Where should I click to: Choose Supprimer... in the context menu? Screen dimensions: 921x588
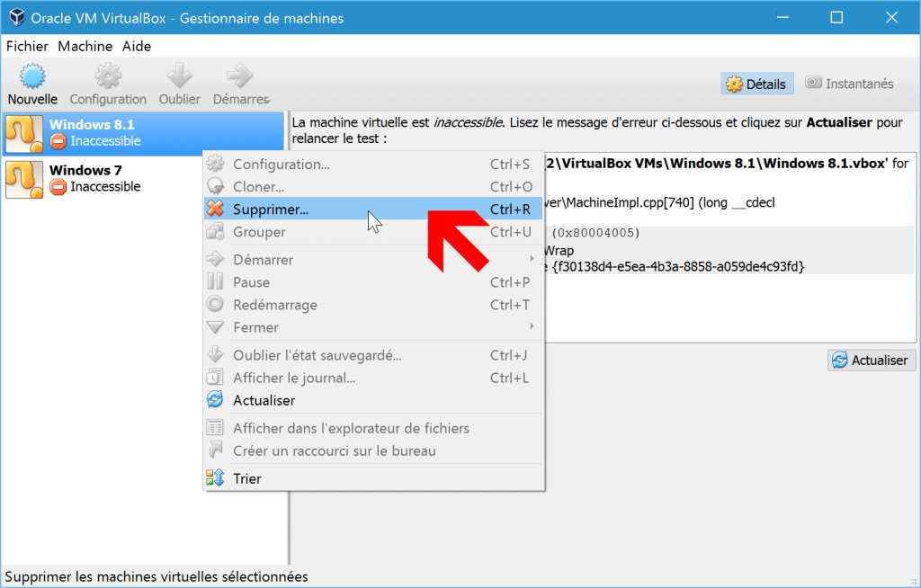pos(373,209)
